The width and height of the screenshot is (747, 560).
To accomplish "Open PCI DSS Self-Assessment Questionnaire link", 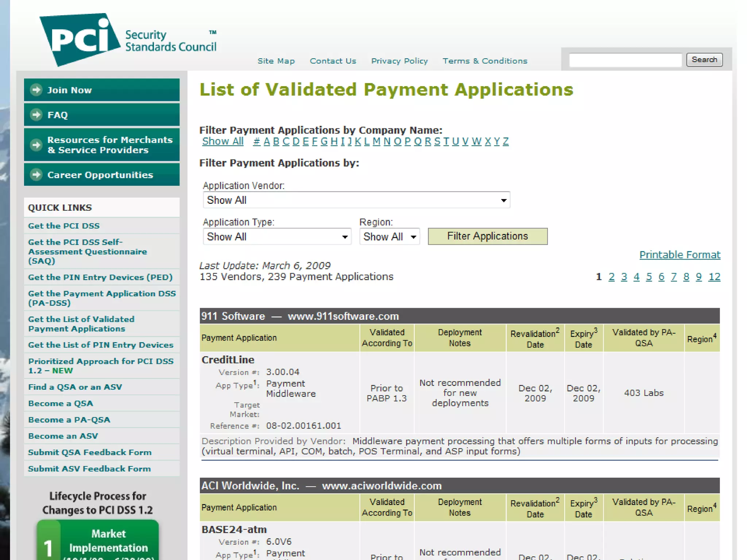I will [x=88, y=251].
